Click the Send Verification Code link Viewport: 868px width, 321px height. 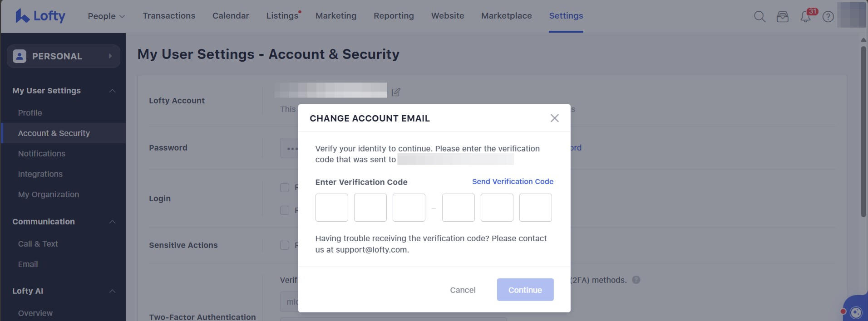[x=513, y=181]
